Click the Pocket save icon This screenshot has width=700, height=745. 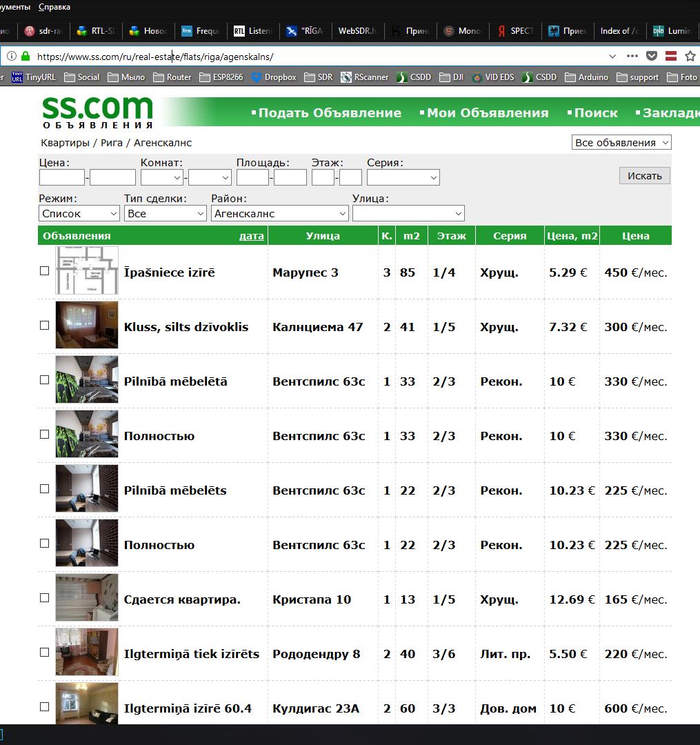[652, 56]
